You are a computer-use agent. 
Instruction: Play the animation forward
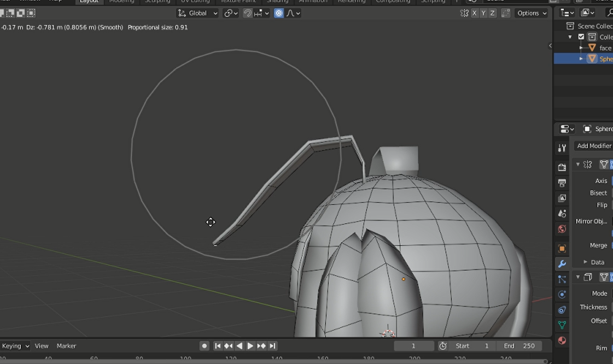(250, 346)
